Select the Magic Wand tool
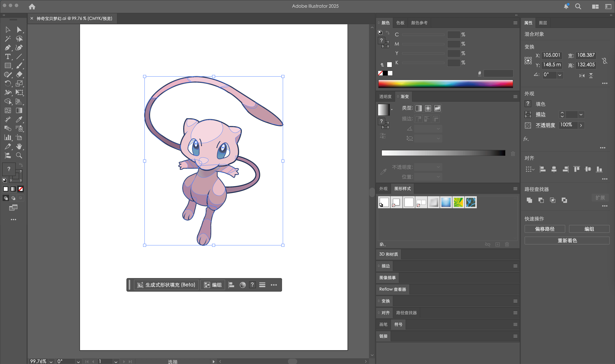 (8, 39)
